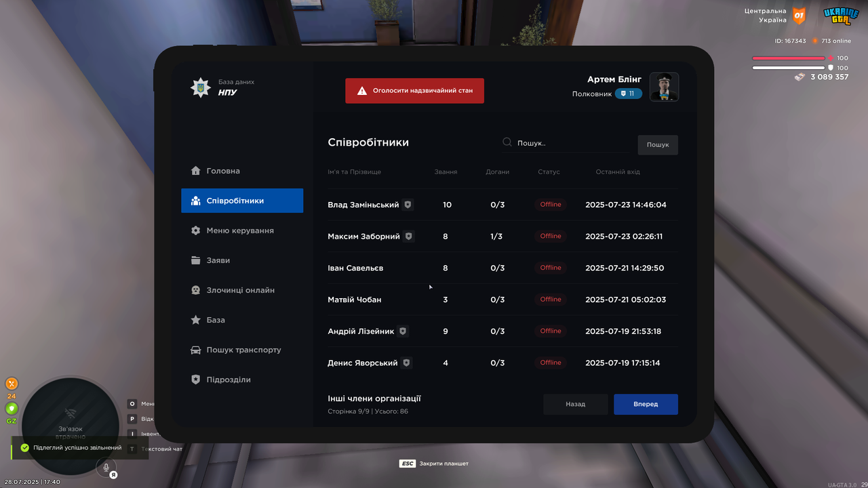Image resolution: width=868 pixels, height=488 pixels.
Task: Click the orange hunger icon above 24
Action: [x=12, y=384]
